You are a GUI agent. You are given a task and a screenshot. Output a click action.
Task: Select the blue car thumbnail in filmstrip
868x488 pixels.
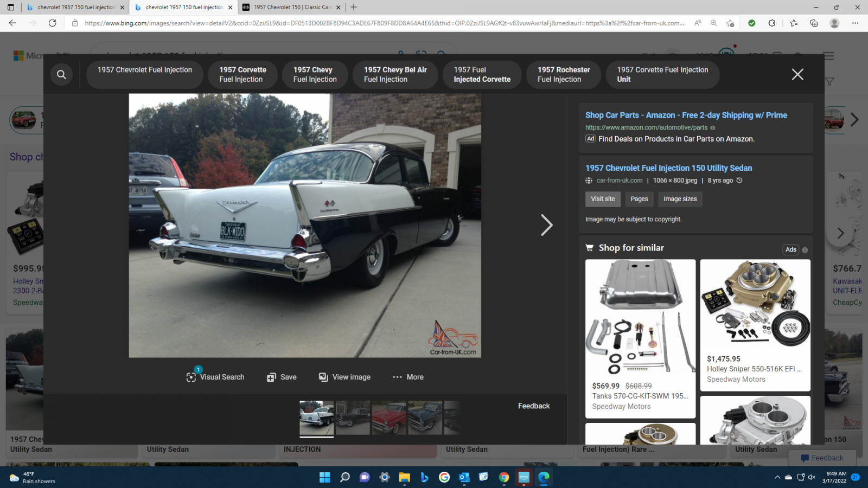click(x=425, y=418)
